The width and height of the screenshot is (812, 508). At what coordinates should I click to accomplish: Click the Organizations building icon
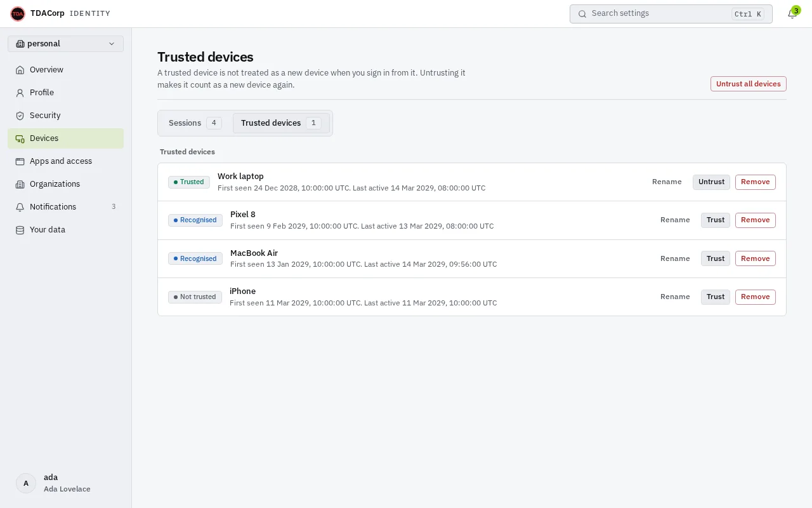20,184
